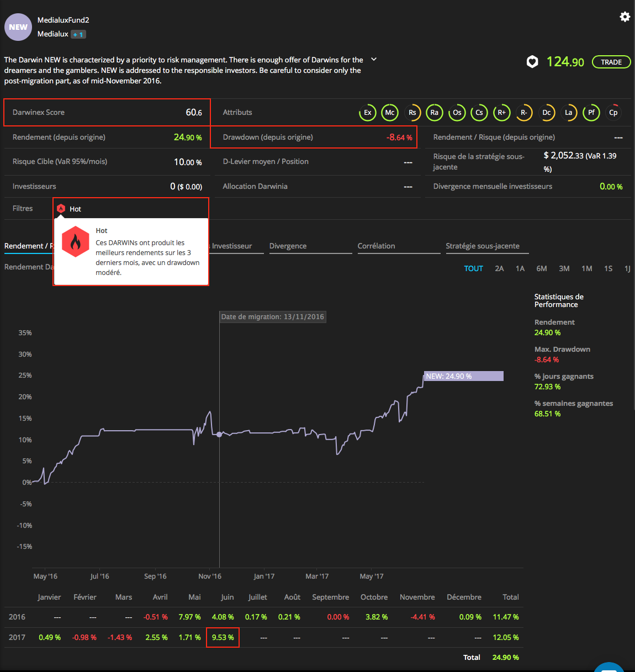Image resolution: width=635 pixels, height=672 pixels.
Task: Select the 1J time range
Action: pos(627,268)
